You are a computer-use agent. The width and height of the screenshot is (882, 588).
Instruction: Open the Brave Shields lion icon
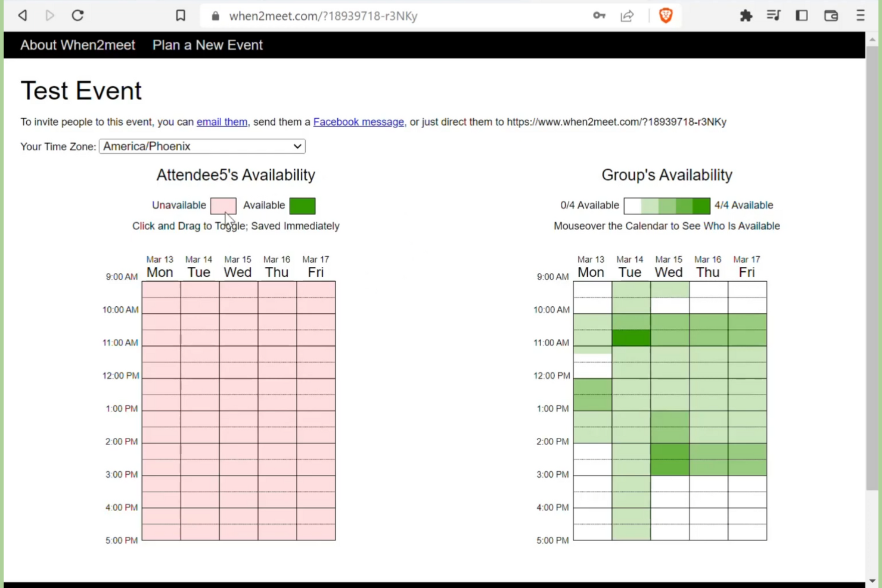[666, 15]
